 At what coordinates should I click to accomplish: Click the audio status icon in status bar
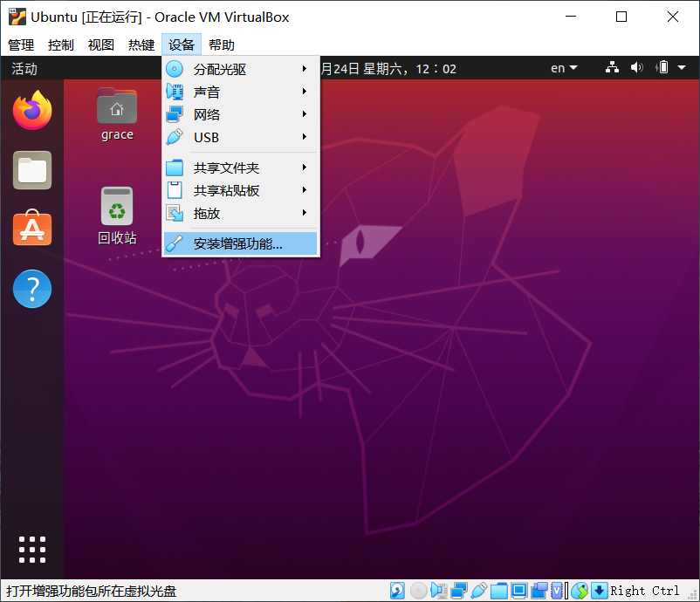(438, 591)
